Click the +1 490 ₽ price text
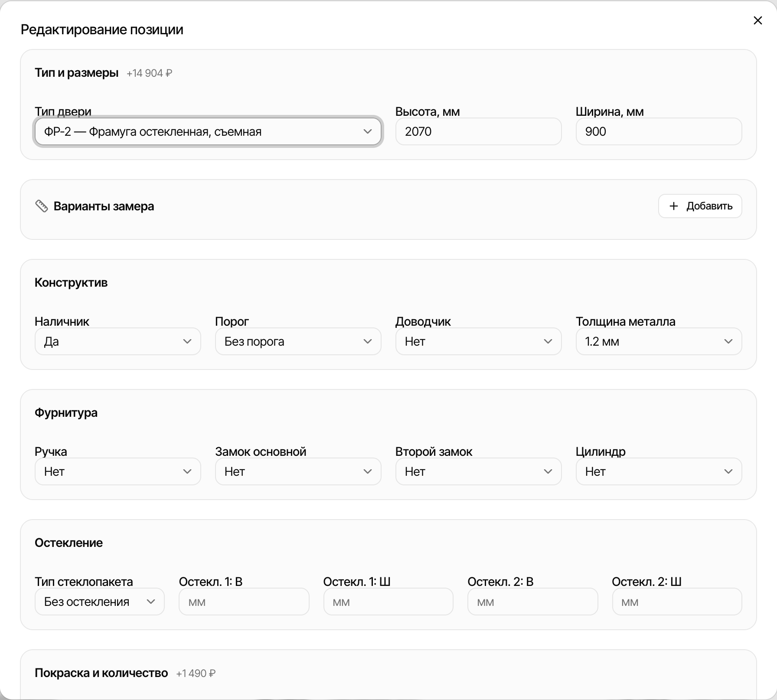Image resolution: width=777 pixels, height=700 pixels. (x=196, y=674)
